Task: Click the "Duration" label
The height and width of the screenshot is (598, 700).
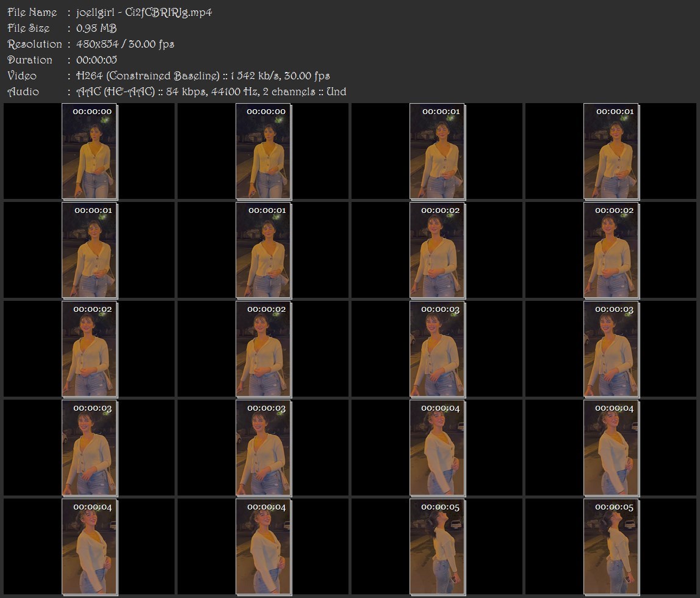Action: click(x=29, y=60)
